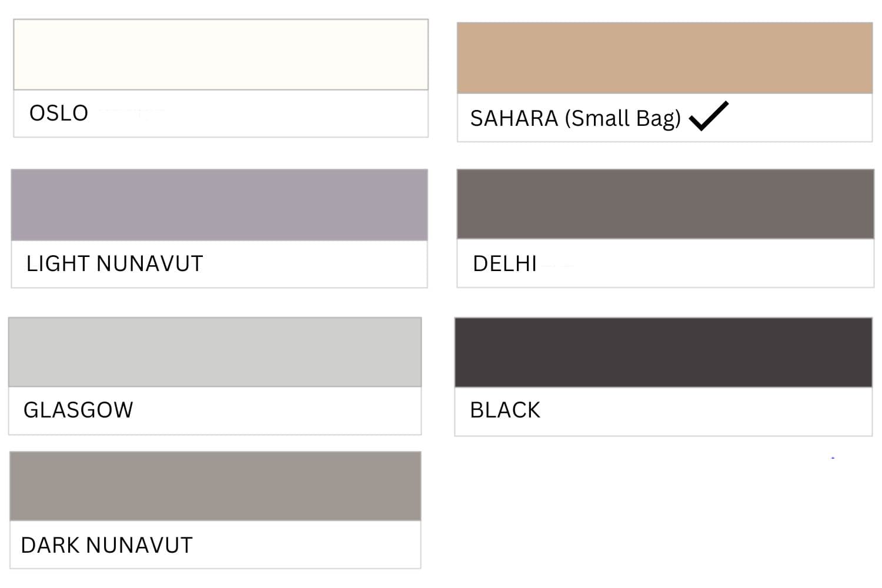Click the checkmark beside Sahara
Screen dimensions: 882x588
click(x=709, y=116)
